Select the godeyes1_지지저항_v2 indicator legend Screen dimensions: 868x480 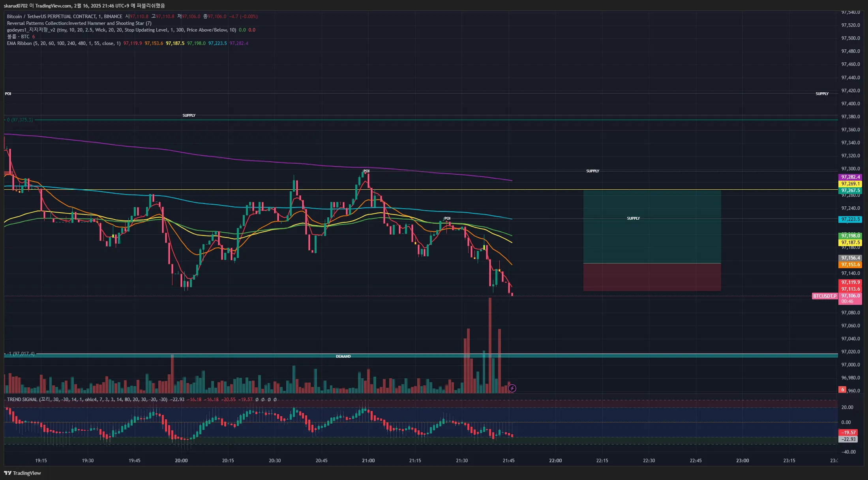click(122, 30)
